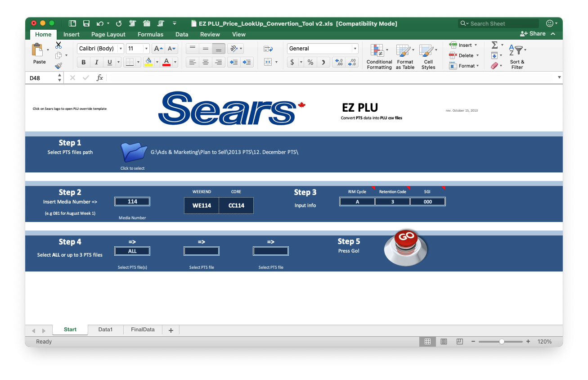Viewport: 588px width, 380px height.
Task: Add a new sheet with plus button
Action: pos(171,330)
